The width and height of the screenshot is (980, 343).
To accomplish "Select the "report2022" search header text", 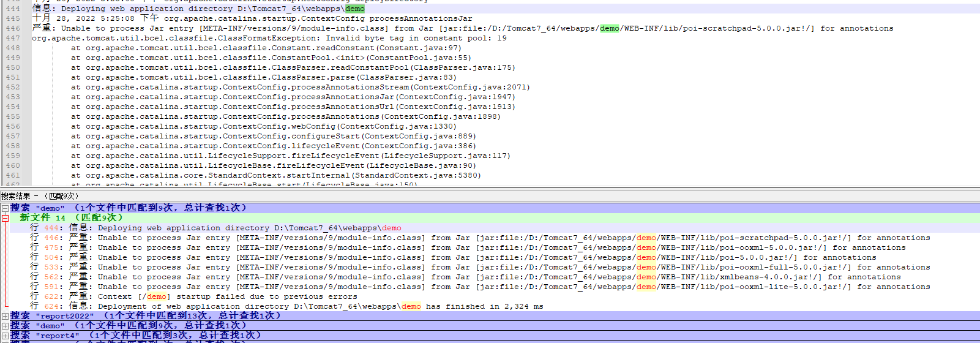I will [x=145, y=316].
